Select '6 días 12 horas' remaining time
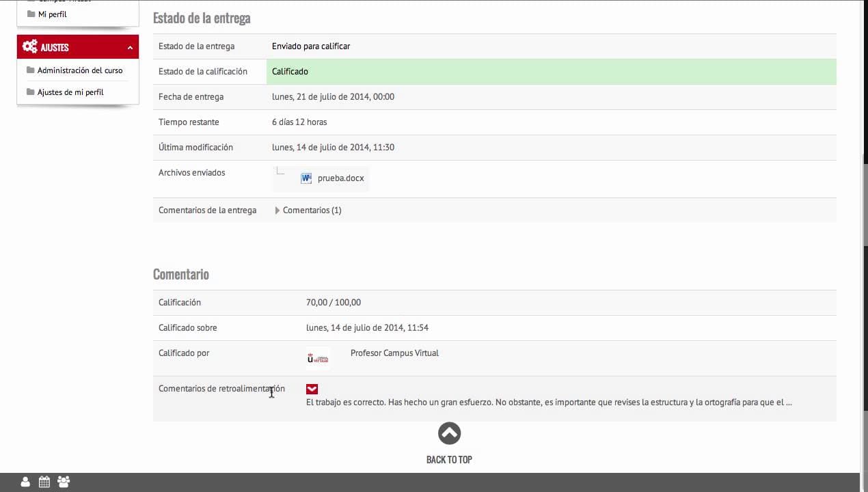The width and height of the screenshot is (868, 492). coord(299,122)
